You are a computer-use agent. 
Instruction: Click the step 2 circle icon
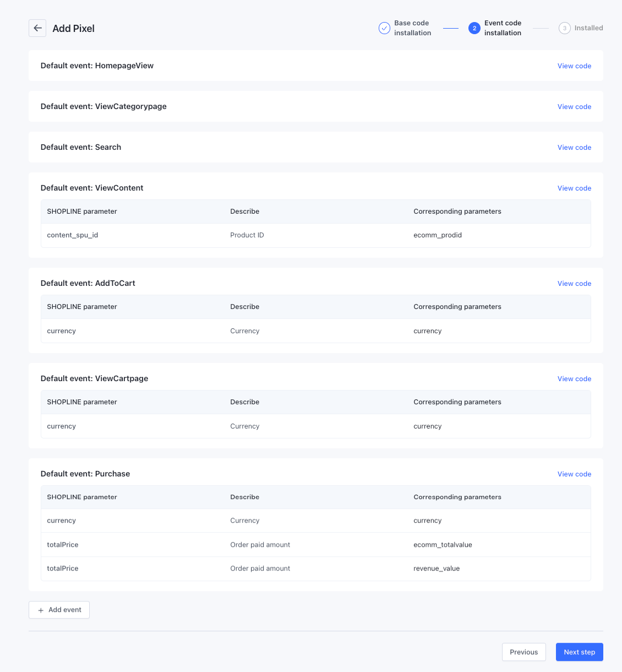(474, 28)
